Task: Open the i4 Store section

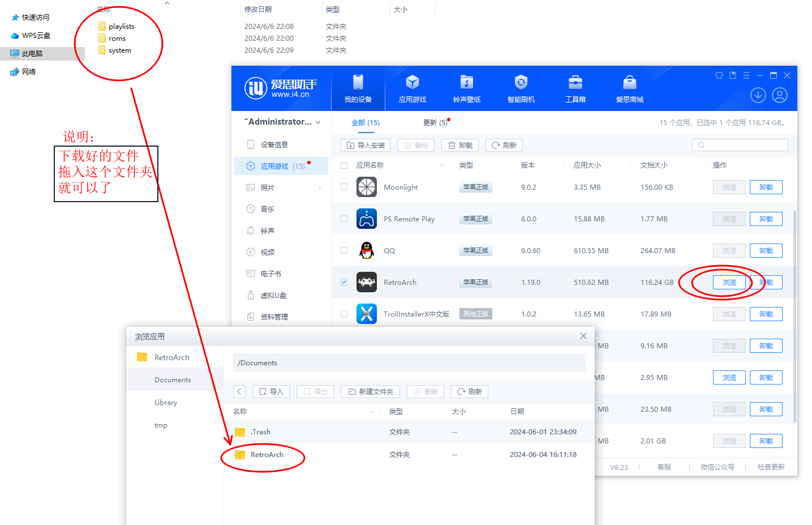Action: (x=630, y=88)
